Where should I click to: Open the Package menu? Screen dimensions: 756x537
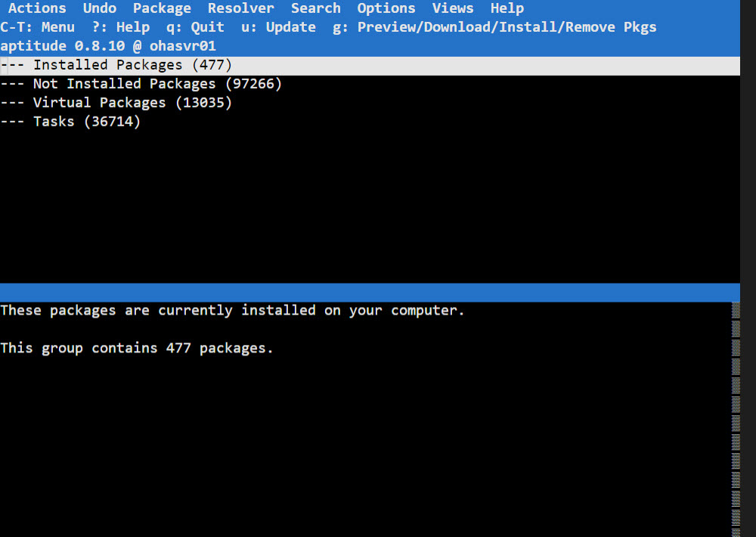[x=162, y=8]
